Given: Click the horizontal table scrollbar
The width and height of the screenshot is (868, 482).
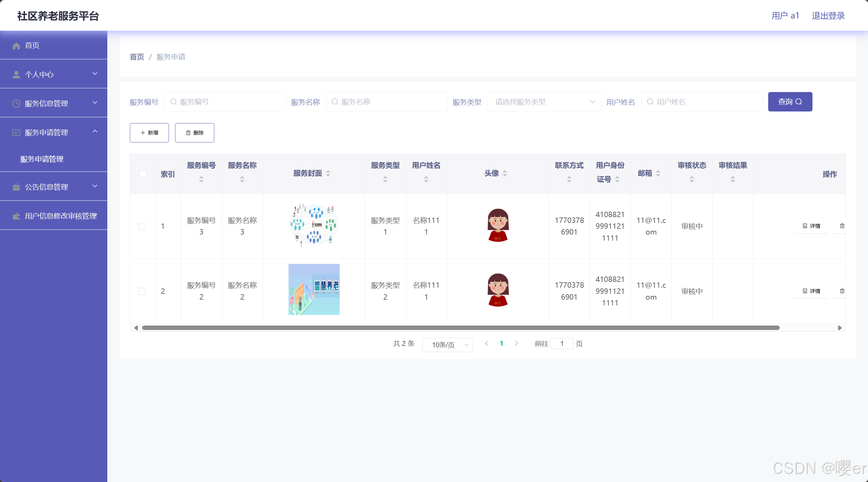Looking at the screenshot, I should click(x=461, y=328).
